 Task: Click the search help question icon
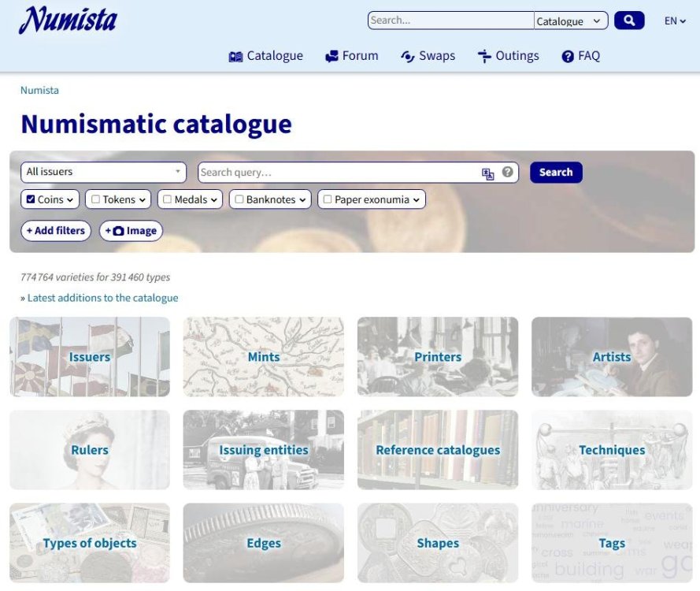(508, 173)
